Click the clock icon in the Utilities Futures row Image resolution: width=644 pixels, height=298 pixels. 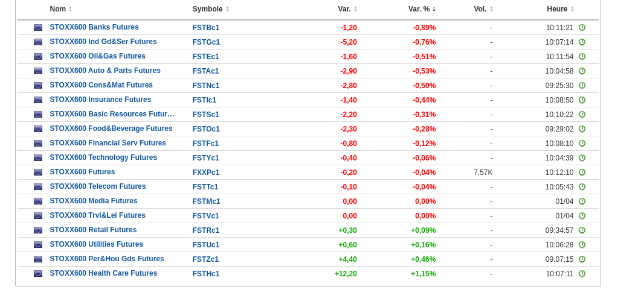point(582,245)
